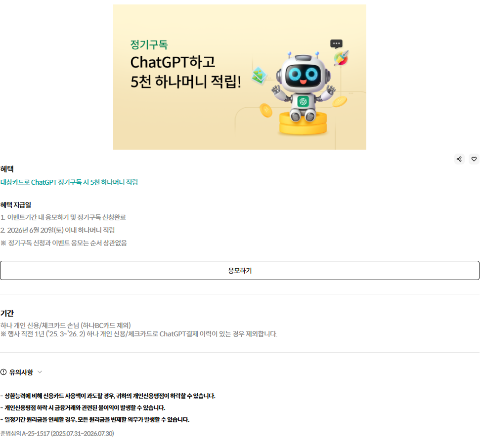Click the ChatGPT logo on robot's chest
The image size is (481, 448).
pyautogui.click(x=303, y=101)
